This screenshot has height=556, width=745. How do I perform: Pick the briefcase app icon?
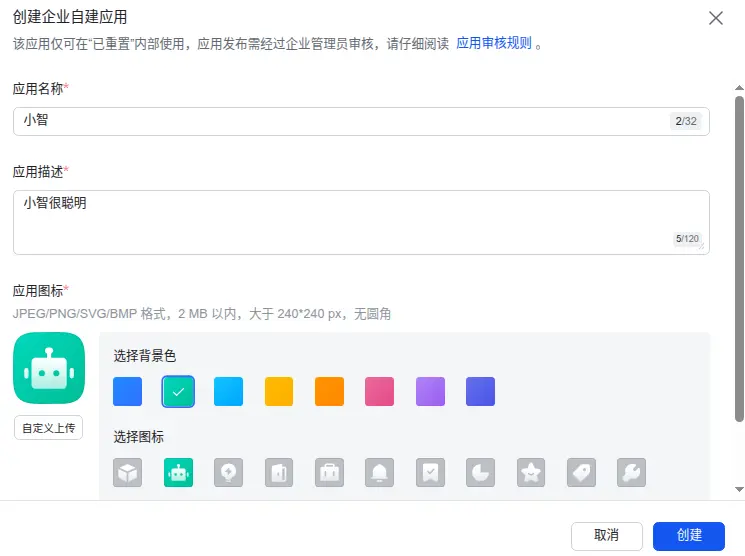(x=329, y=472)
